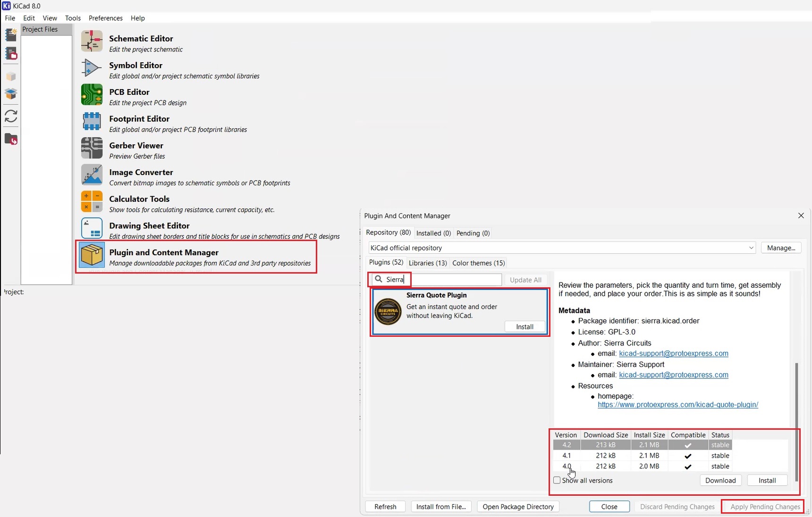Open the Preferences menu
Screen dimensions: 812x517
[106, 18]
